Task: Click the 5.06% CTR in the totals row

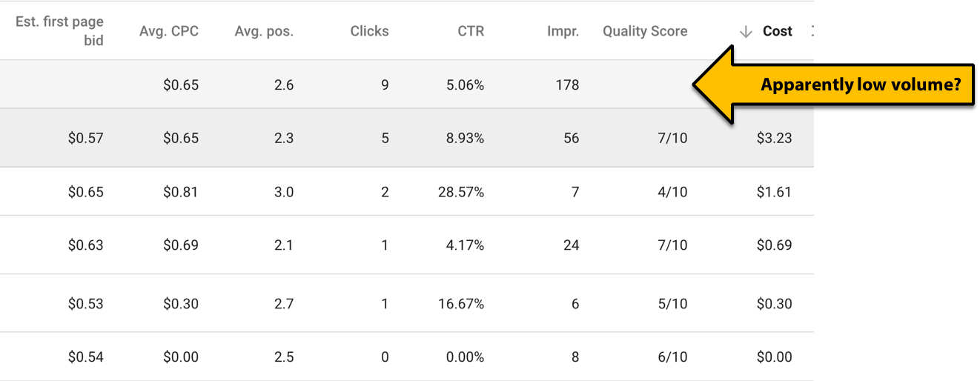Action: tap(465, 85)
